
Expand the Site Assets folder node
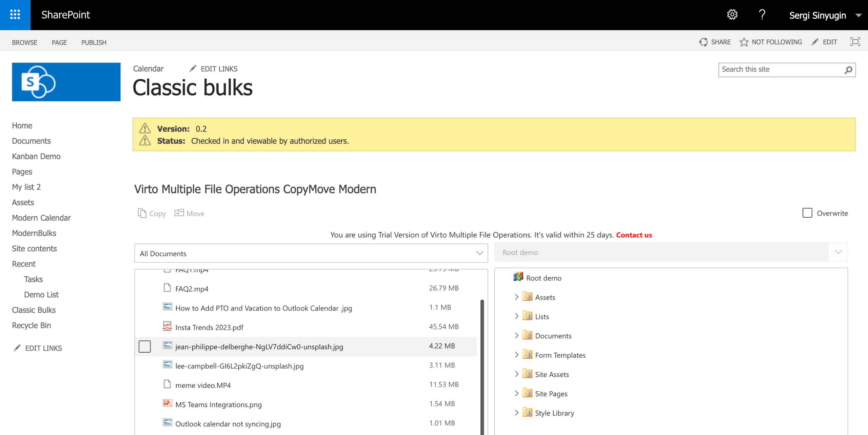tap(516, 374)
